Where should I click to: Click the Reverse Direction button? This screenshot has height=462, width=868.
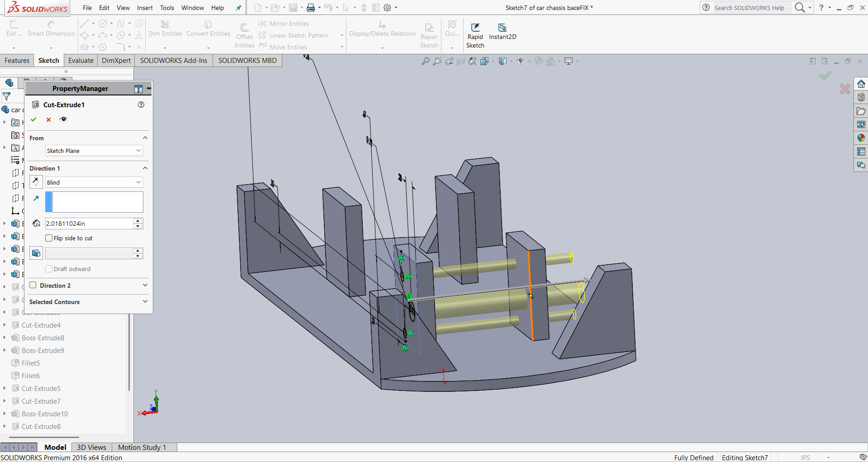36,182
